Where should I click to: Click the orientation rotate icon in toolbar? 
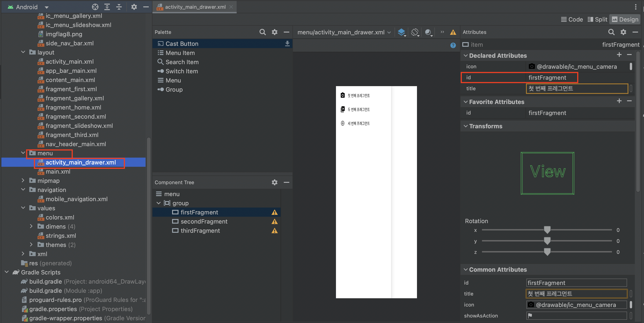tap(415, 32)
